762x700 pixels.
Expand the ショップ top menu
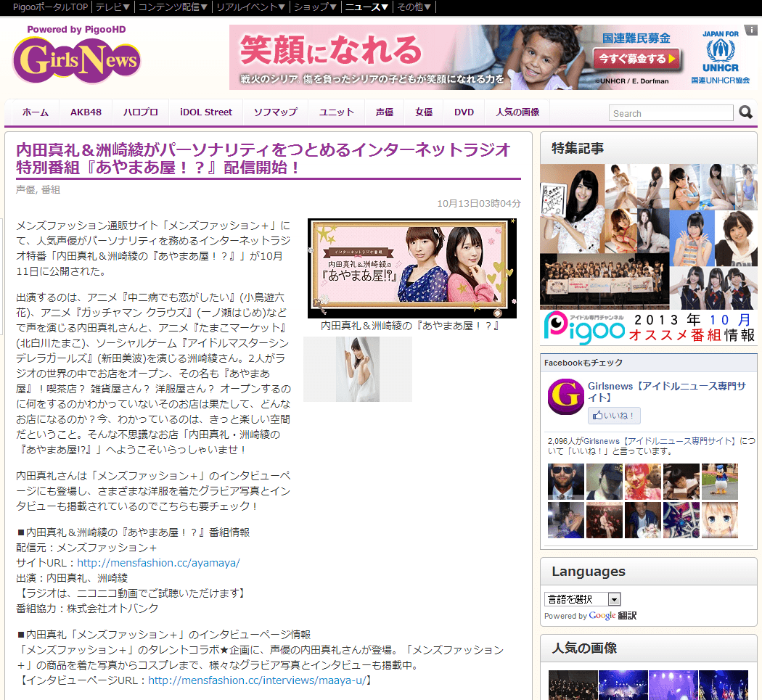coord(314,7)
